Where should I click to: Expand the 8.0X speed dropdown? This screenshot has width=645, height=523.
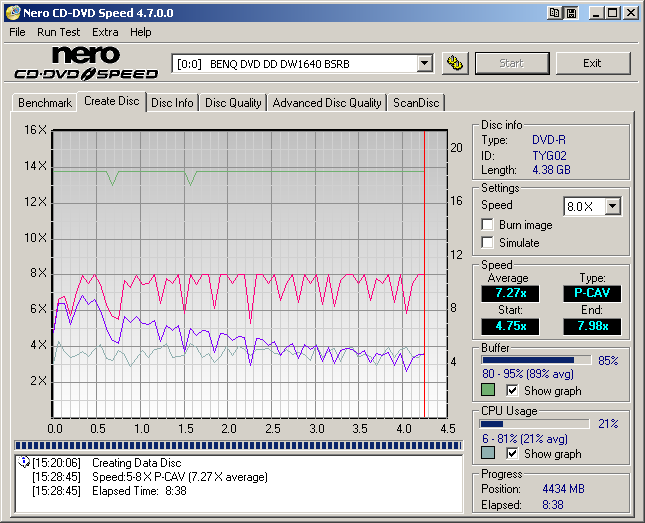613,206
